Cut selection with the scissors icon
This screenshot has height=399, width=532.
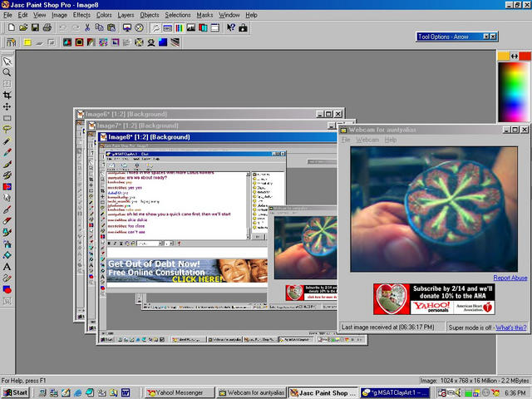coord(87,27)
